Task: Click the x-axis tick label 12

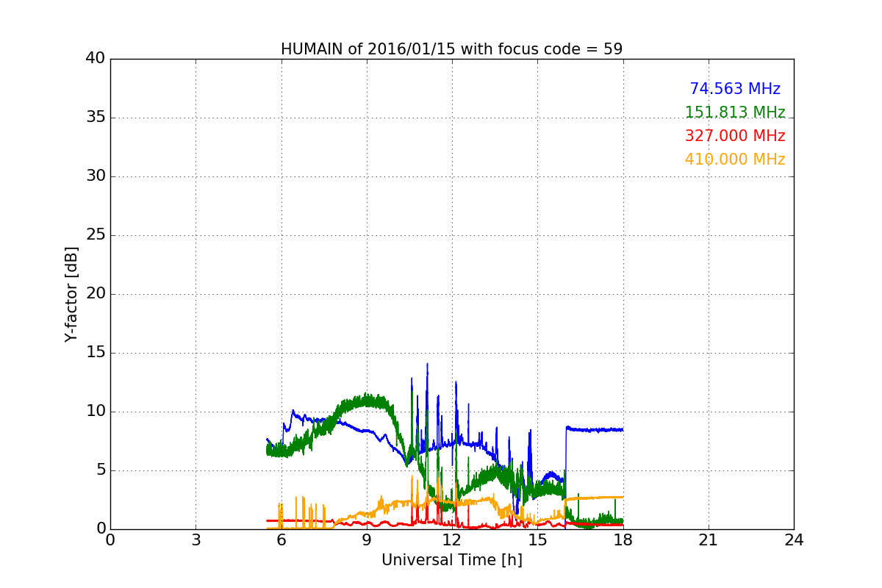Action: click(452, 540)
